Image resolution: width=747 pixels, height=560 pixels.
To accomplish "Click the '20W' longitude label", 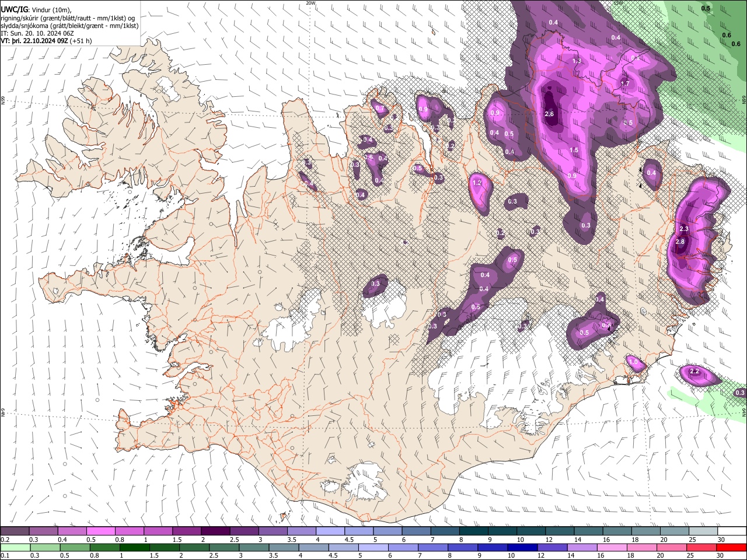I will tap(310, 3).
